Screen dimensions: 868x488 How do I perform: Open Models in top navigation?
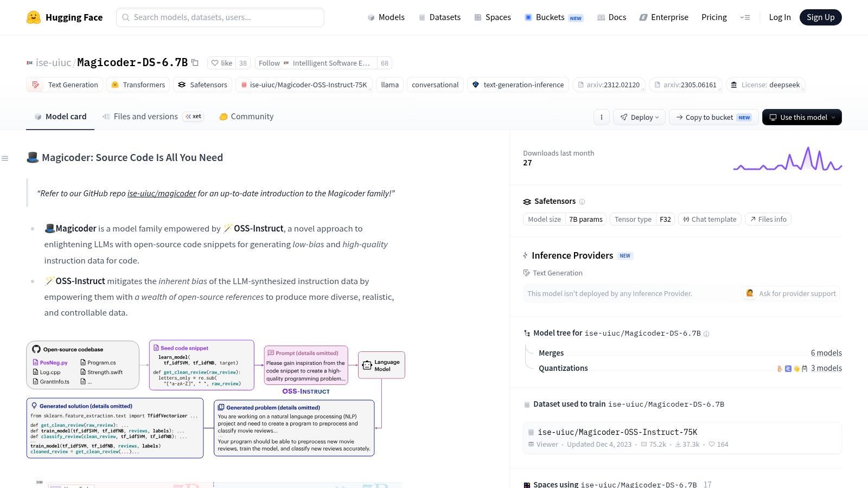pyautogui.click(x=386, y=17)
